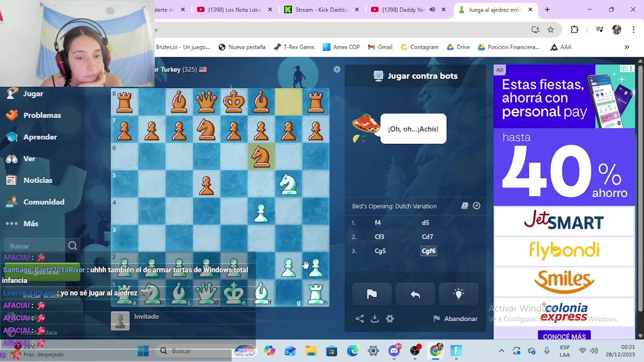Viewport: 644px width, 362px height.
Task: Expand the system tray hidden icons chevron
Action: point(501,350)
